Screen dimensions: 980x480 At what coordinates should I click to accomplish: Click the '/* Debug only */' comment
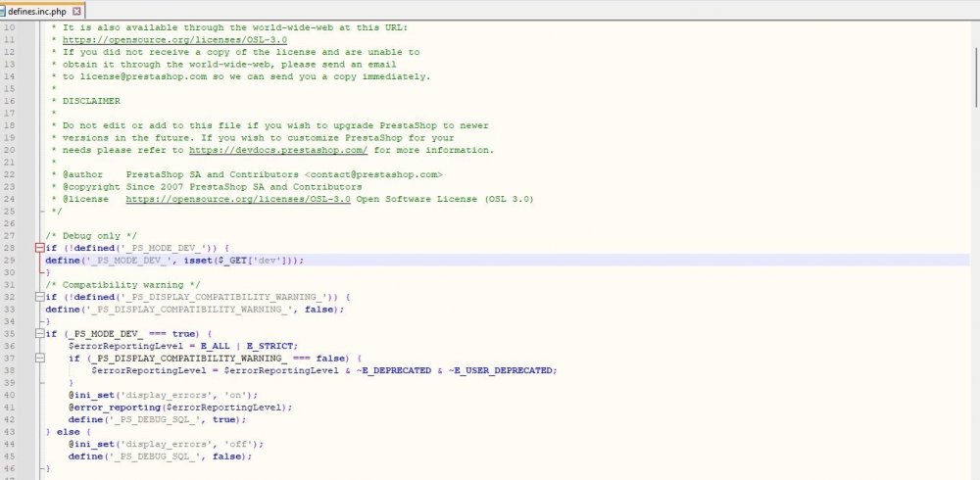click(x=91, y=236)
